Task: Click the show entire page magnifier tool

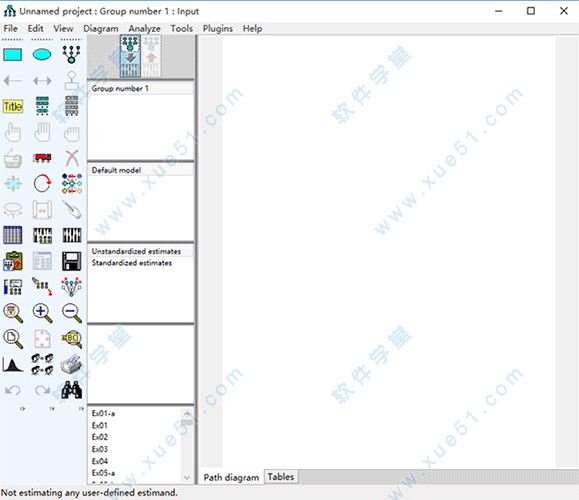Action: 13,339
